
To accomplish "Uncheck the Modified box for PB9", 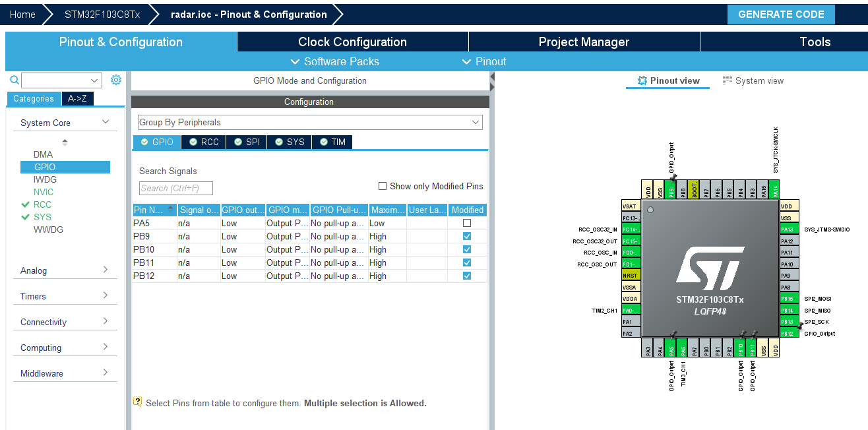I will point(467,236).
